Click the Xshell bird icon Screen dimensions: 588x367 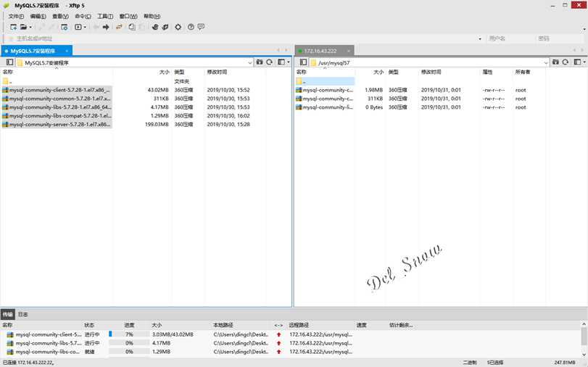[155, 27]
